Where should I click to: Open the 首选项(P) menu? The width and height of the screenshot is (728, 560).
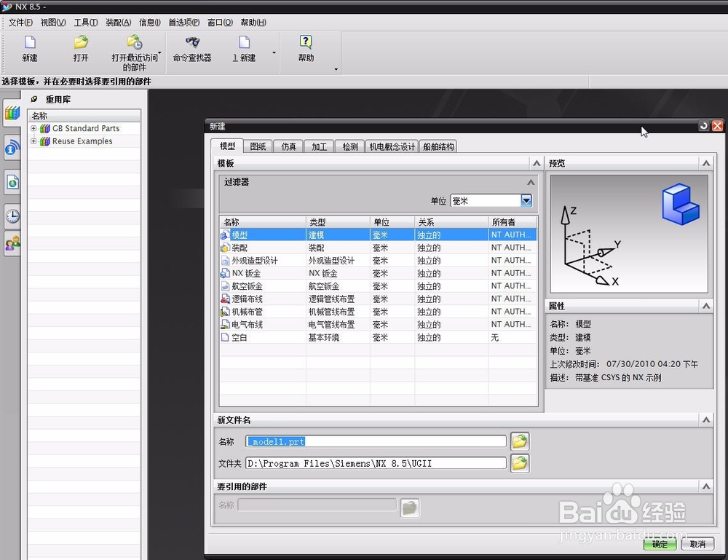184,23
